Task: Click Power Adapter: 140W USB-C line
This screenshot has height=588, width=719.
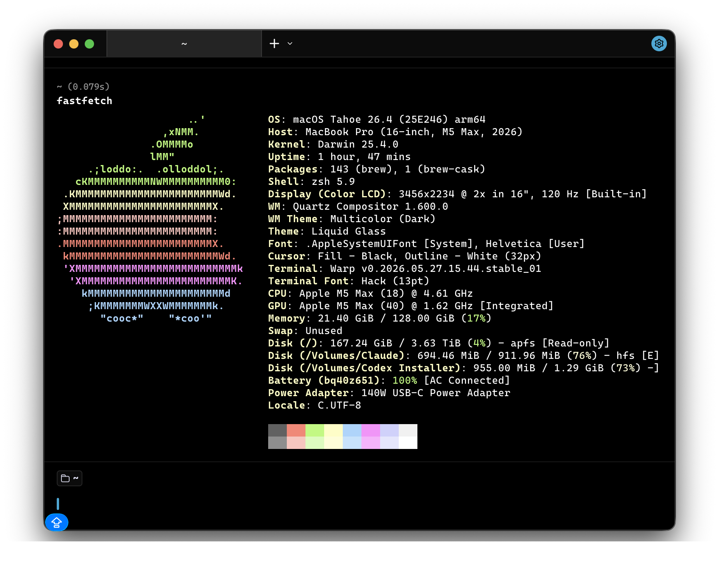Action: tap(389, 393)
